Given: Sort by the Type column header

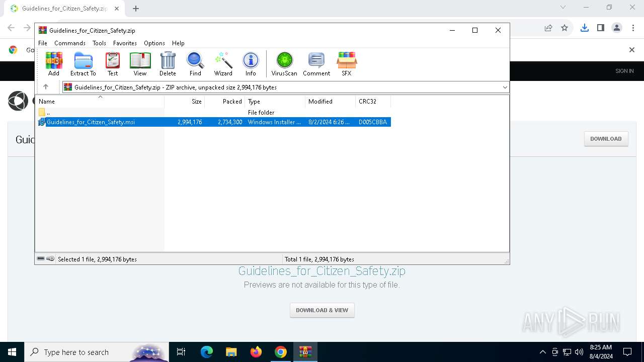Looking at the screenshot, I should (x=275, y=101).
